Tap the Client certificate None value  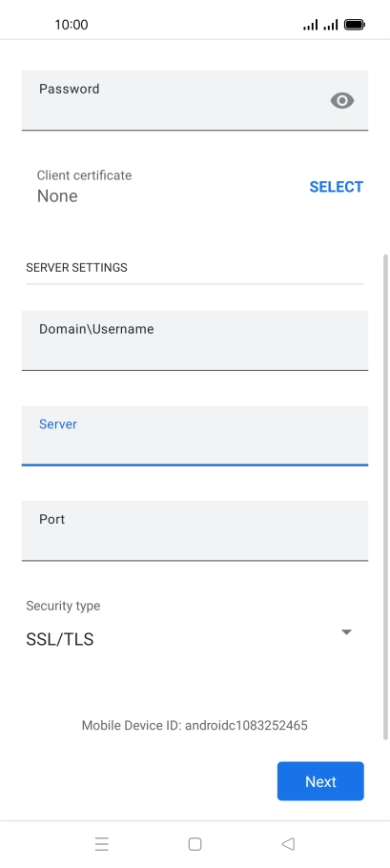pos(57,196)
